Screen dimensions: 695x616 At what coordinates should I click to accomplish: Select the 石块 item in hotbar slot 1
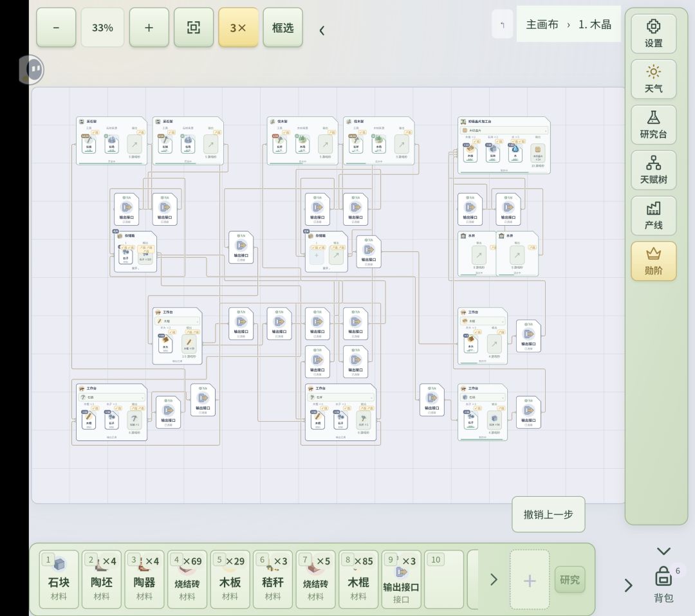tap(59, 579)
